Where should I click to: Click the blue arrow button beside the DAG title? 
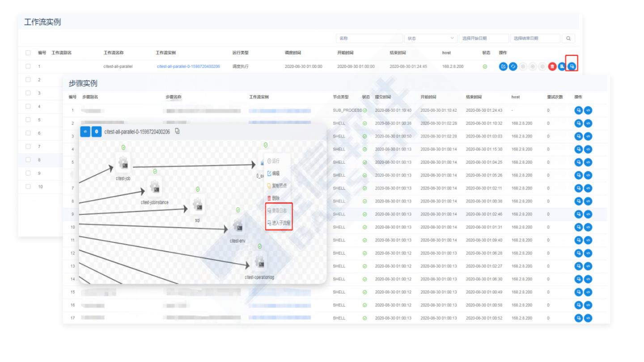click(x=97, y=131)
